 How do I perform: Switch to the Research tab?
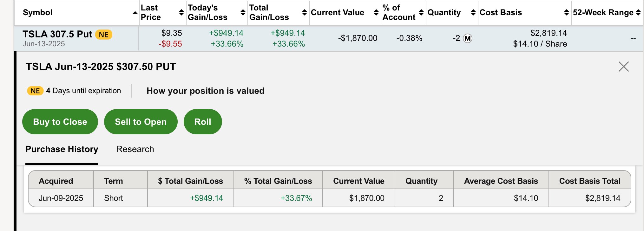pos(135,149)
